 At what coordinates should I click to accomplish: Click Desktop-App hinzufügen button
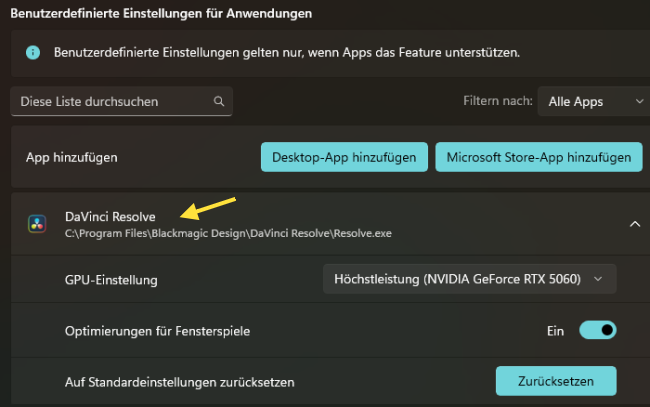point(344,157)
